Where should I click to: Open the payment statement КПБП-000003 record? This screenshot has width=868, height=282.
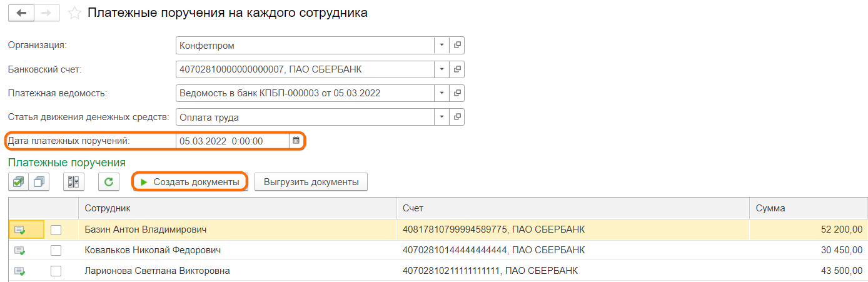(457, 93)
